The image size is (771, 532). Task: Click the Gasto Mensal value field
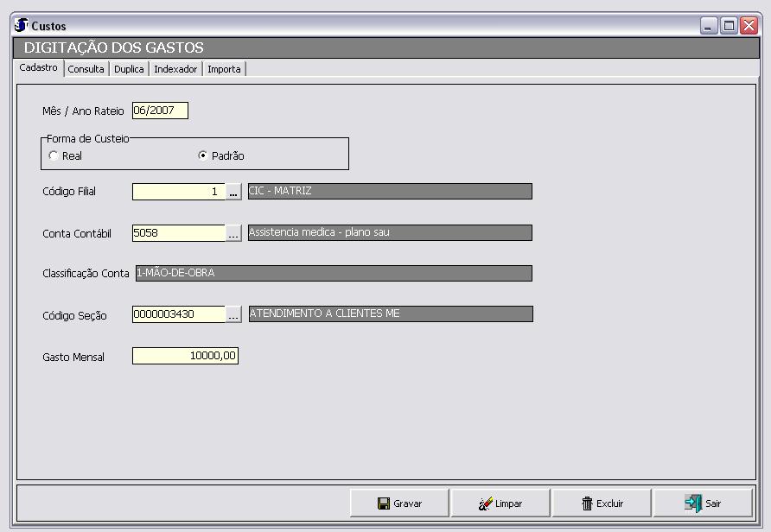click(x=185, y=356)
